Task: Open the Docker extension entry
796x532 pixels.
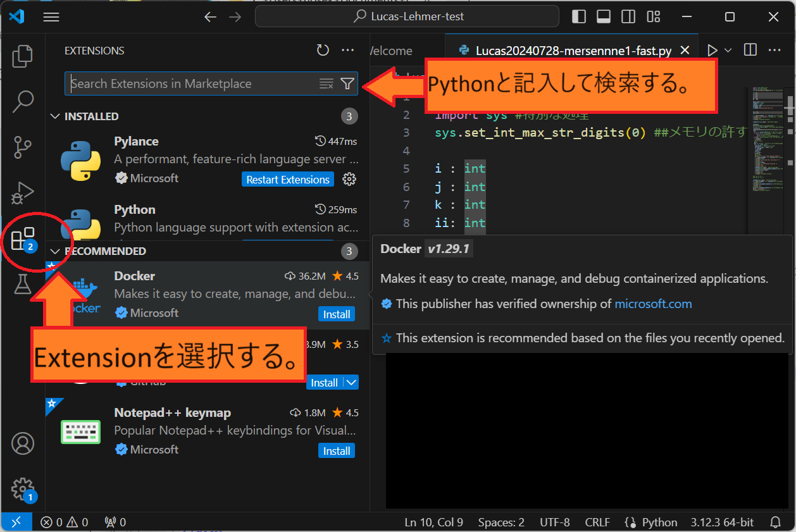Action: point(208,295)
